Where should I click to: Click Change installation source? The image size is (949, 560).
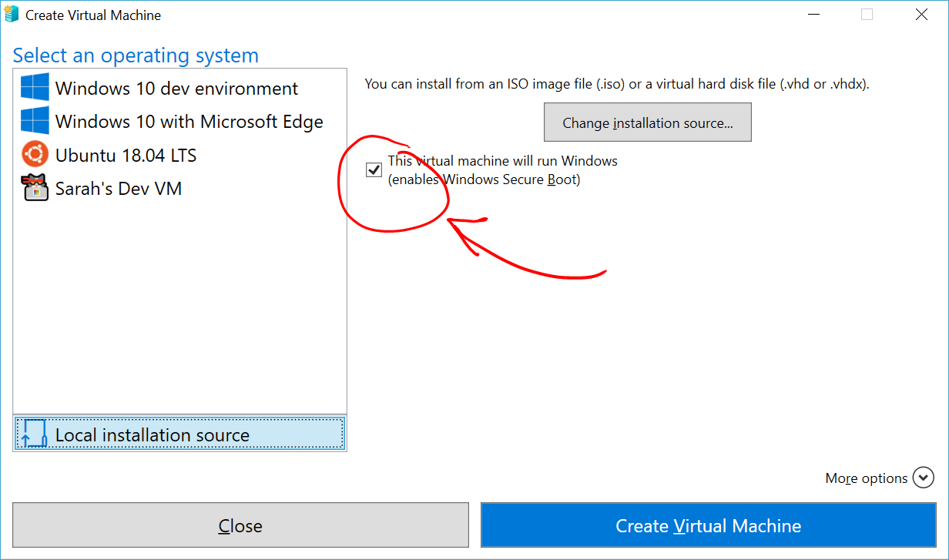647,122
